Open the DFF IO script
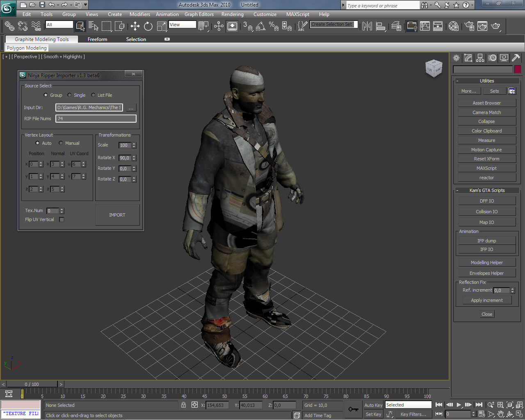 pos(487,201)
